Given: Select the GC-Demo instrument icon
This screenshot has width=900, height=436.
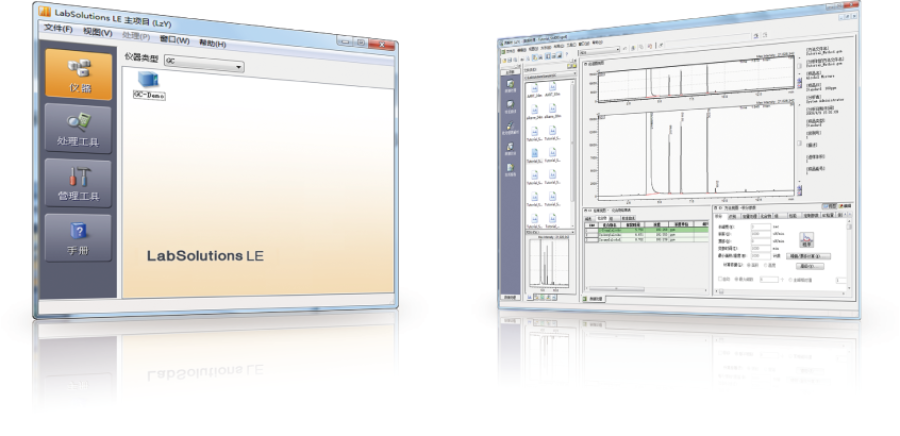Looking at the screenshot, I should pyautogui.click(x=149, y=85).
